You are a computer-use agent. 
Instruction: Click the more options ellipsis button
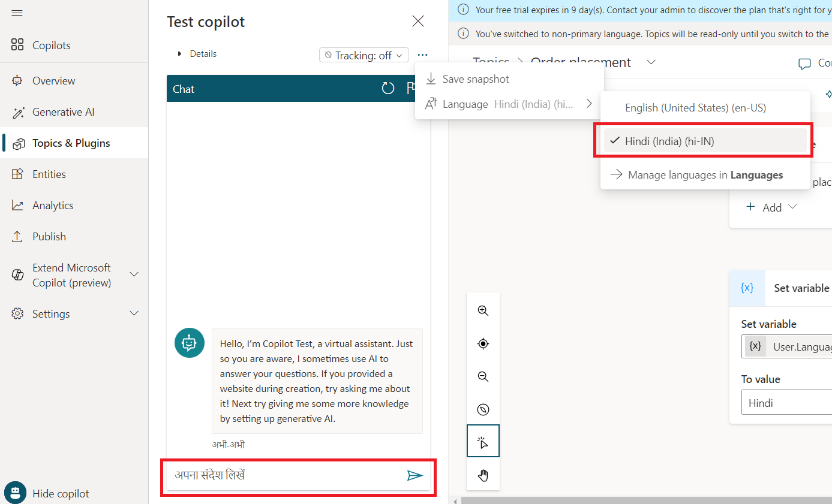coord(422,55)
